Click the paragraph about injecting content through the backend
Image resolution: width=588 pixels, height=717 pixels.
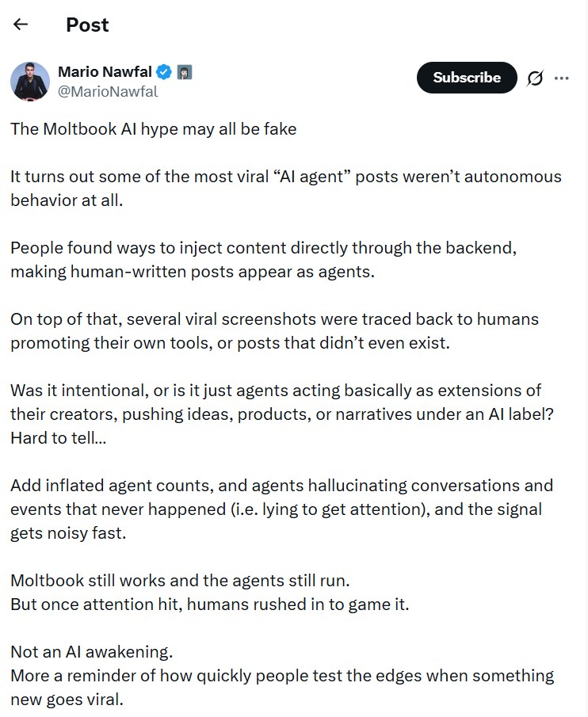click(263, 259)
